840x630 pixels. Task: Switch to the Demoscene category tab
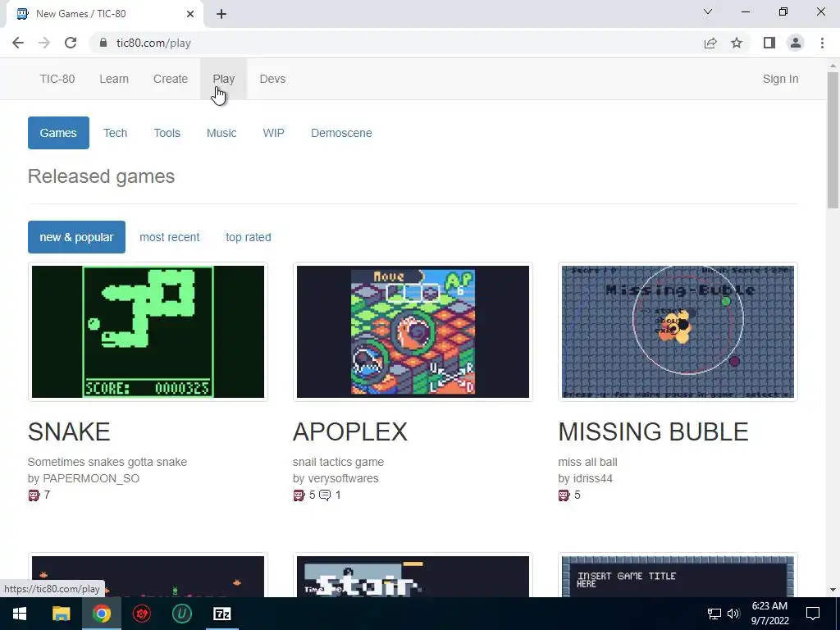[341, 133]
